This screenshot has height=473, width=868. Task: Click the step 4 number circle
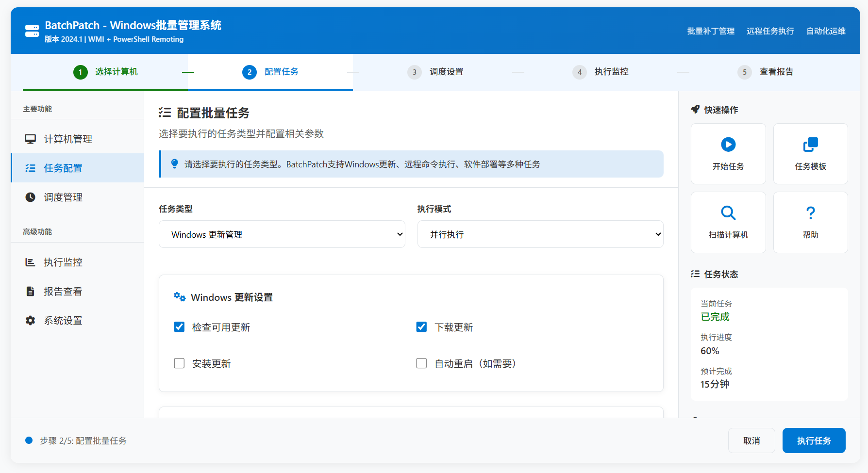click(580, 72)
